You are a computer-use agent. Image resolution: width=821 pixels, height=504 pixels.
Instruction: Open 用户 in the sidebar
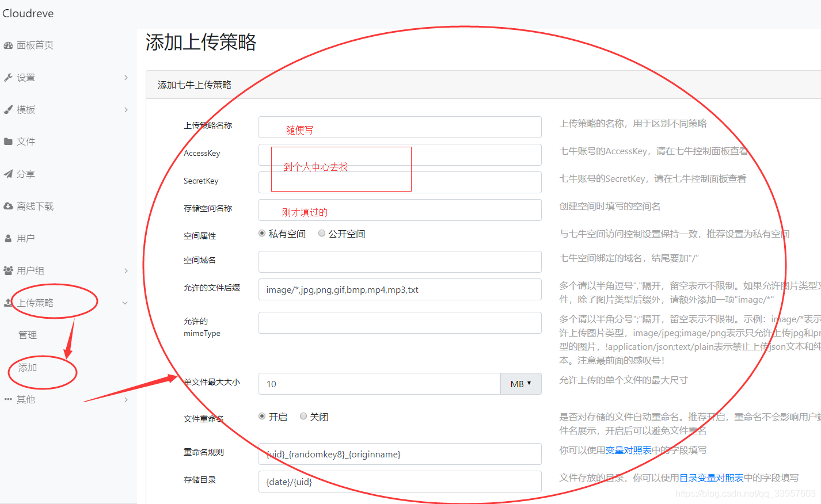tap(26, 238)
